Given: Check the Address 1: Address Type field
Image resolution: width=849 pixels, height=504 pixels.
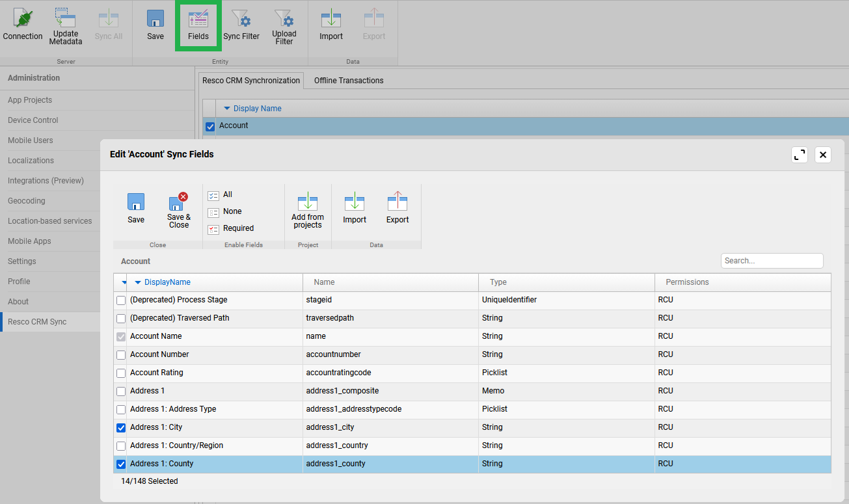Looking at the screenshot, I should (x=121, y=410).
